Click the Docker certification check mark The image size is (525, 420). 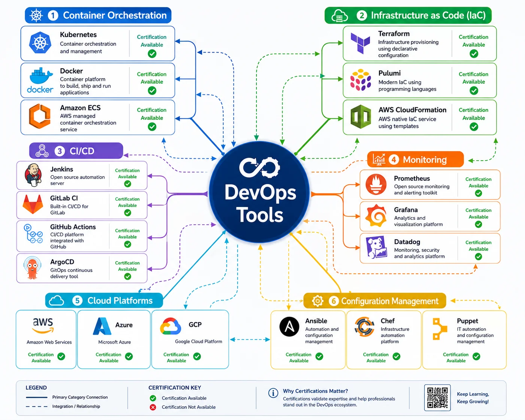[x=152, y=91]
